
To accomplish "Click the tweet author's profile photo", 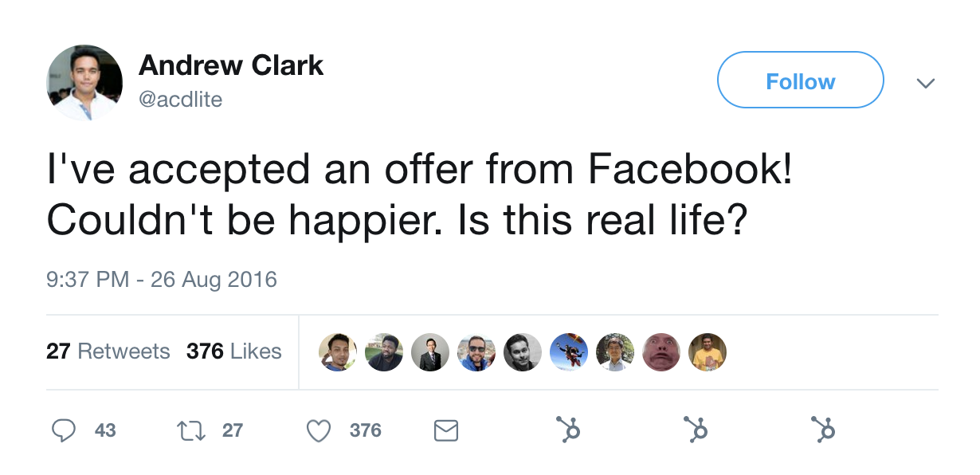I will coord(84,83).
